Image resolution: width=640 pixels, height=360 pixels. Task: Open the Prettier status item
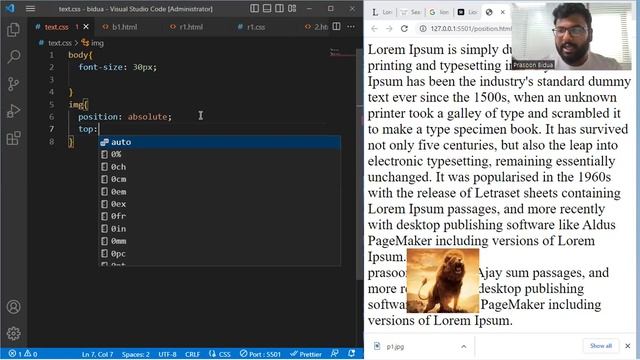306,354
